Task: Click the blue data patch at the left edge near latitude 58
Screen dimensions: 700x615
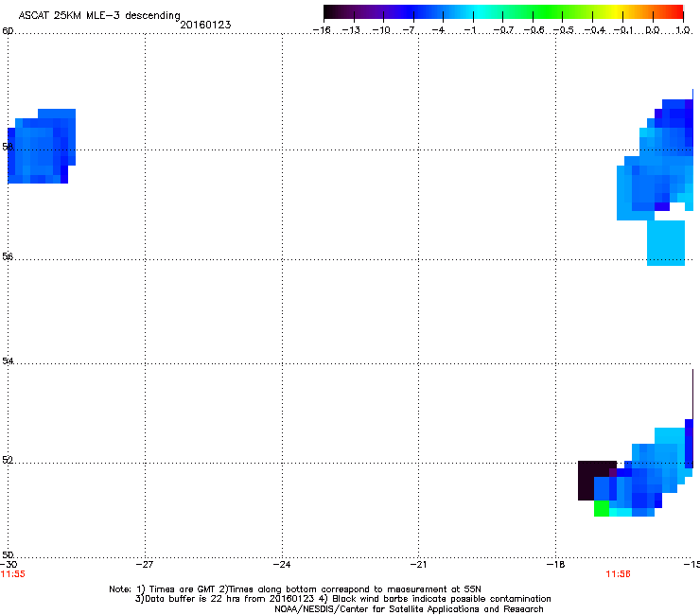Action: (x=42, y=146)
